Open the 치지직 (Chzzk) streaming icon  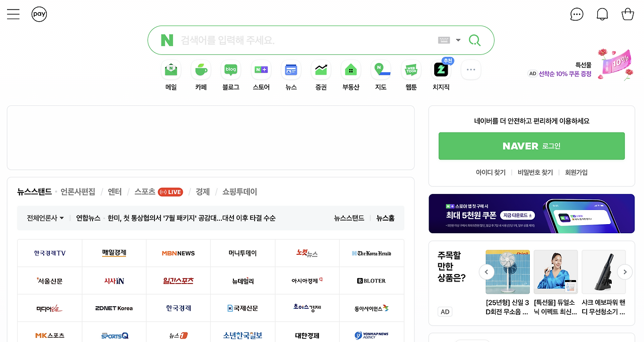[x=440, y=70]
